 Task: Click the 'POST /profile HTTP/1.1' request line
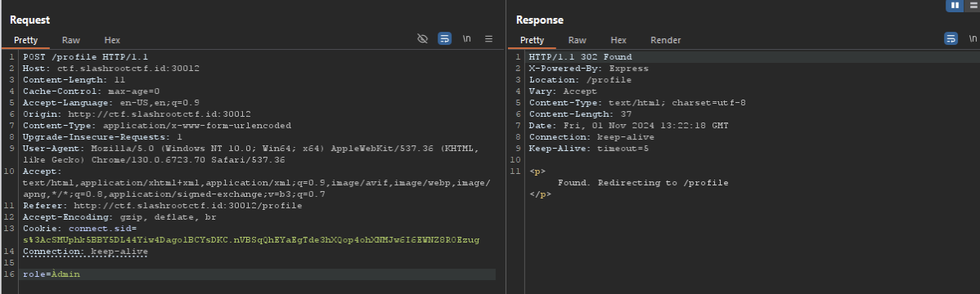point(86,57)
